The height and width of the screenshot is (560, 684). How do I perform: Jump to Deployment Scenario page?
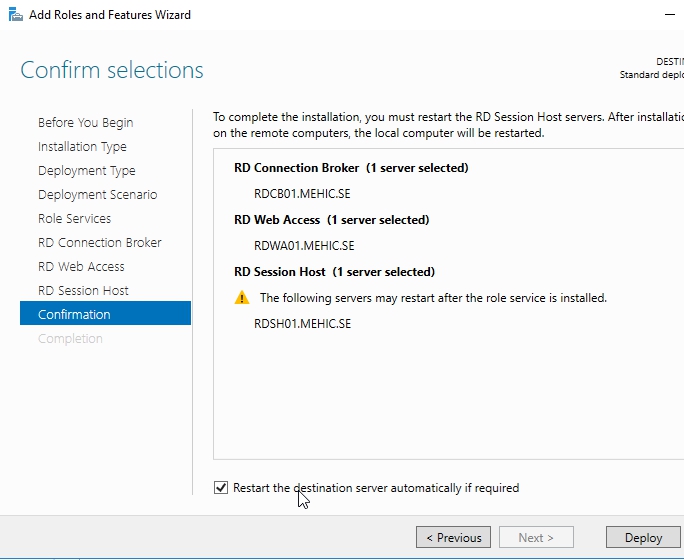(97, 195)
